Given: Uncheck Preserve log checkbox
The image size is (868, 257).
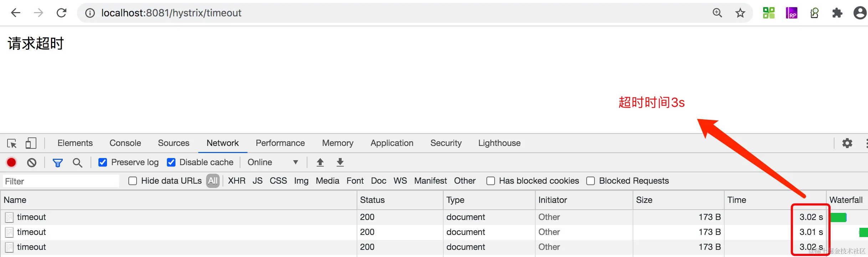Looking at the screenshot, I should (x=103, y=162).
